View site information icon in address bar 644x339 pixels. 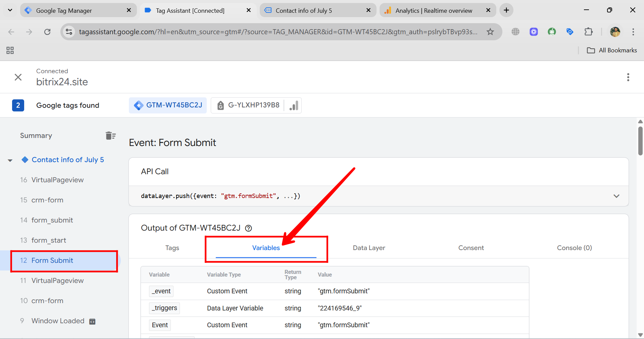pos(69,32)
